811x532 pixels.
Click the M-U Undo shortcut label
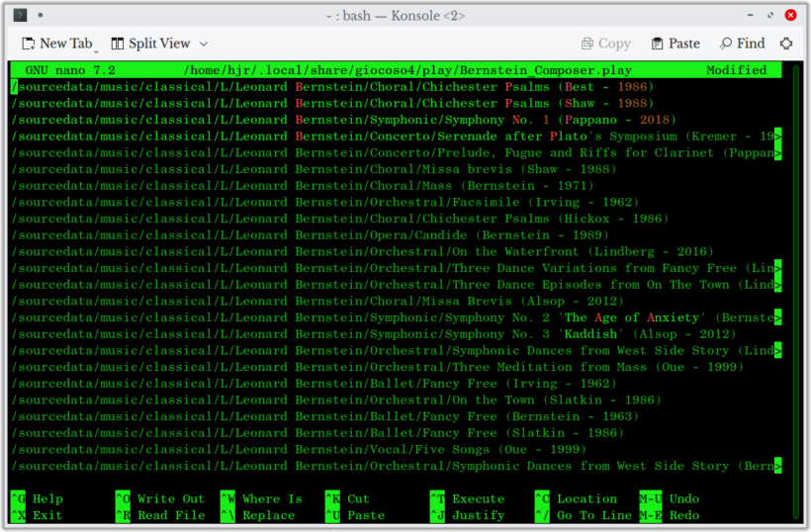(670, 499)
